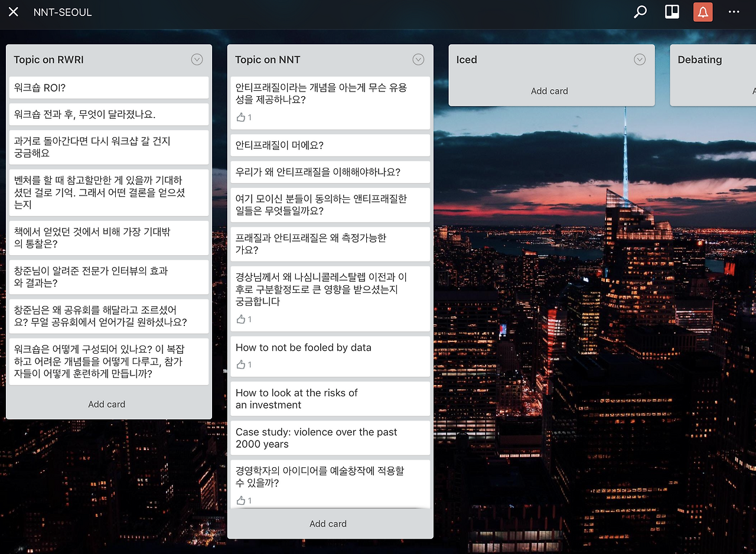The height and width of the screenshot is (554, 756).
Task: Click the 'Add card' link under Topic on NNT
Action: pos(328,523)
